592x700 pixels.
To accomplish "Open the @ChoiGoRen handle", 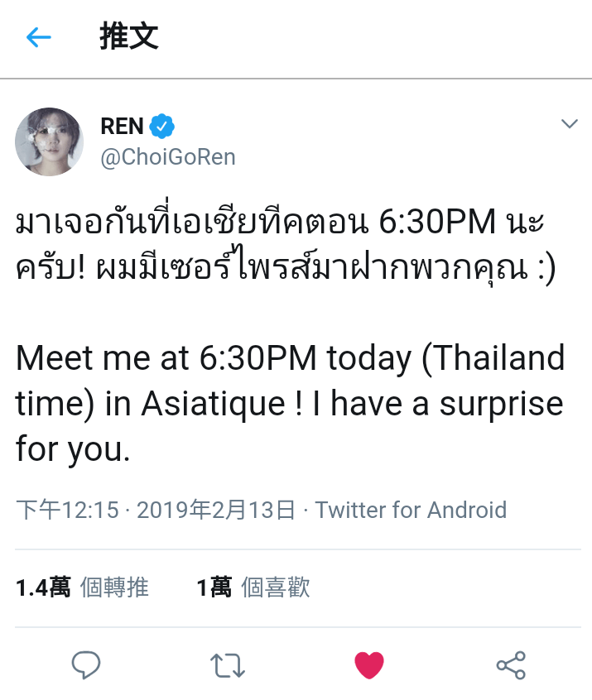I will click(x=168, y=157).
